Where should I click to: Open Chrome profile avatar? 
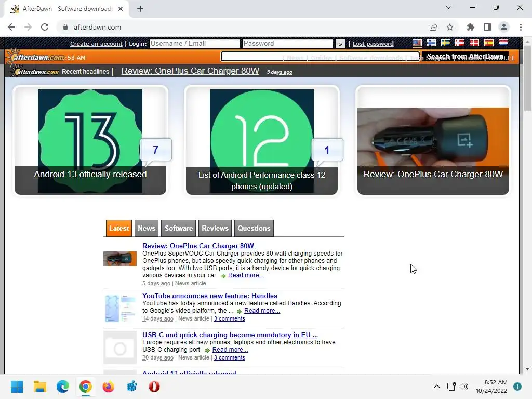tap(504, 27)
